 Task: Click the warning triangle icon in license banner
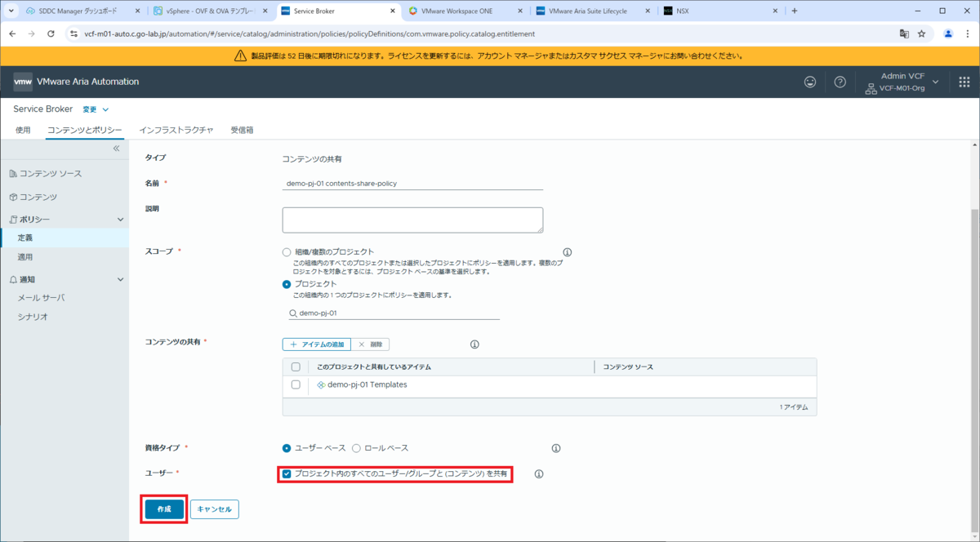point(240,56)
